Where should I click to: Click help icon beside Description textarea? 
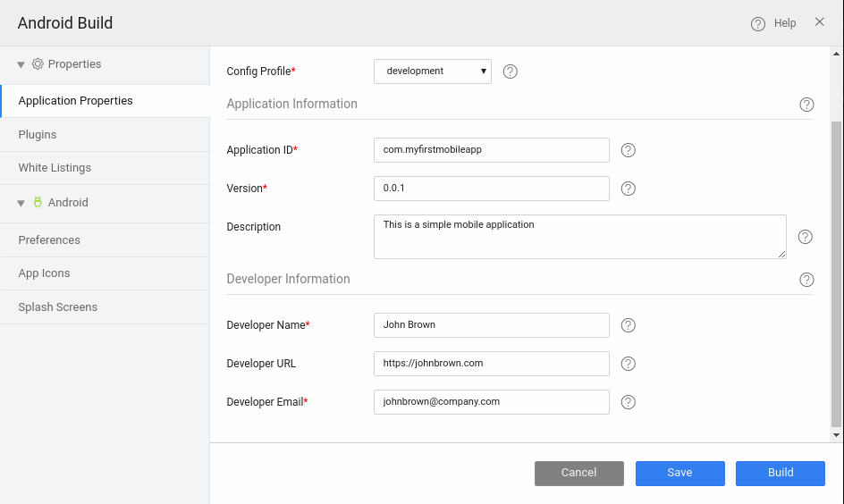point(805,237)
